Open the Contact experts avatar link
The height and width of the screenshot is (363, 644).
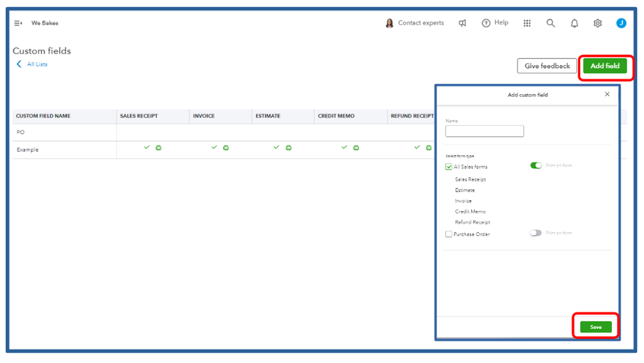click(389, 23)
